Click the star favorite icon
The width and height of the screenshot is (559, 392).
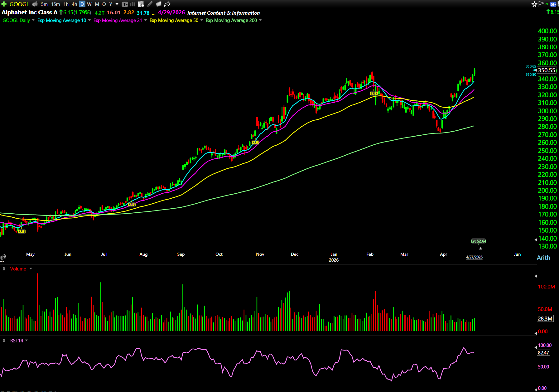pos(534,4)
